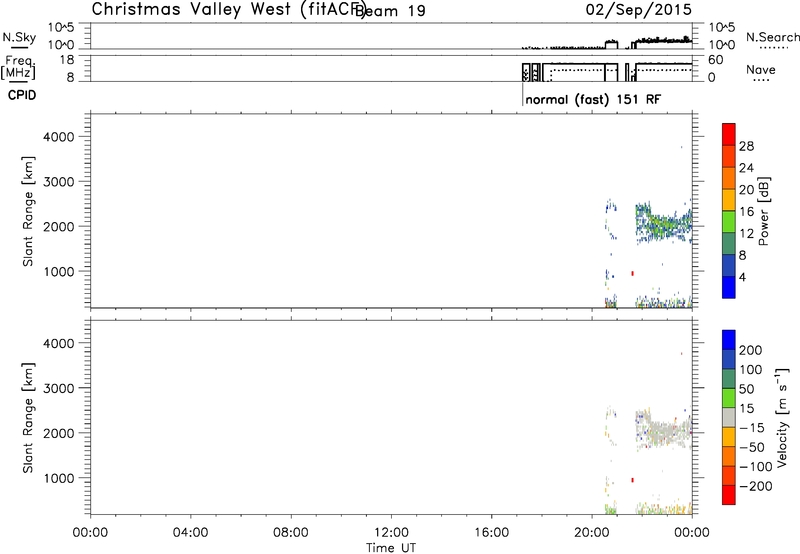Image resolution: width=800 pixels, height=554 pixels.
Task: Click the '24' tick on Power color bar
Action: point(746,168)
